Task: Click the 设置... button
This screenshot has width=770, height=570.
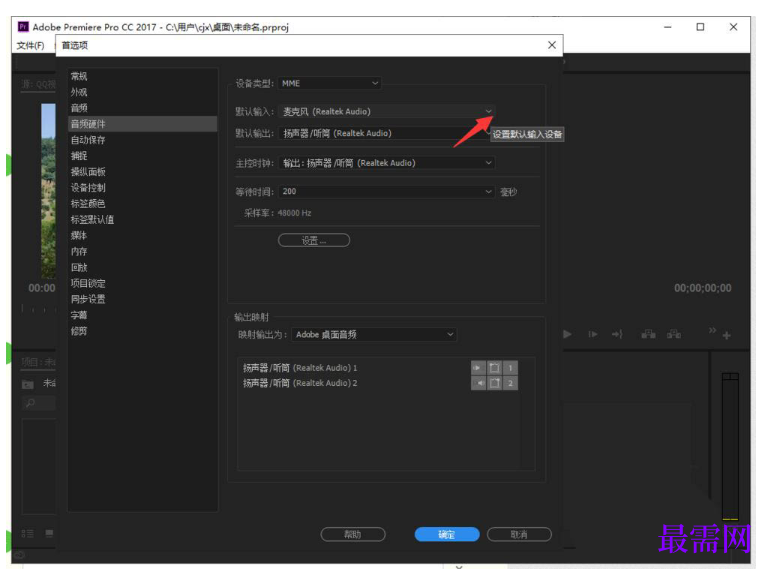Action: coord(314,240)
